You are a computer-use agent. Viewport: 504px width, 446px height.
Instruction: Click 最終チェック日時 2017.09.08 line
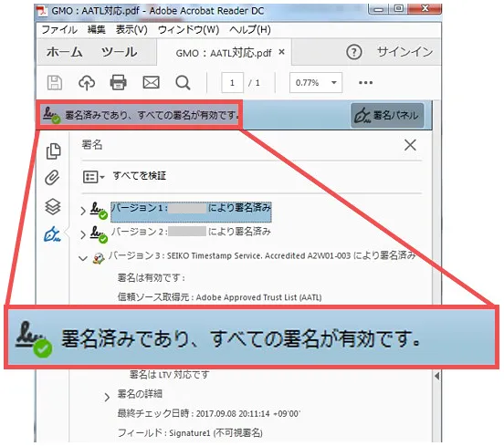(209, 413)
